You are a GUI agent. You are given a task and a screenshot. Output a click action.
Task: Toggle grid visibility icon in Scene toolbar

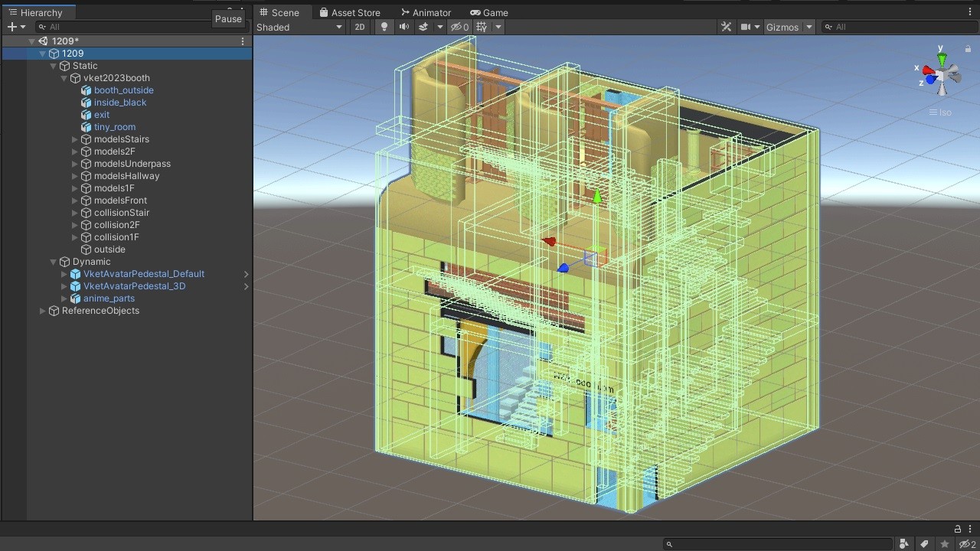482,27
